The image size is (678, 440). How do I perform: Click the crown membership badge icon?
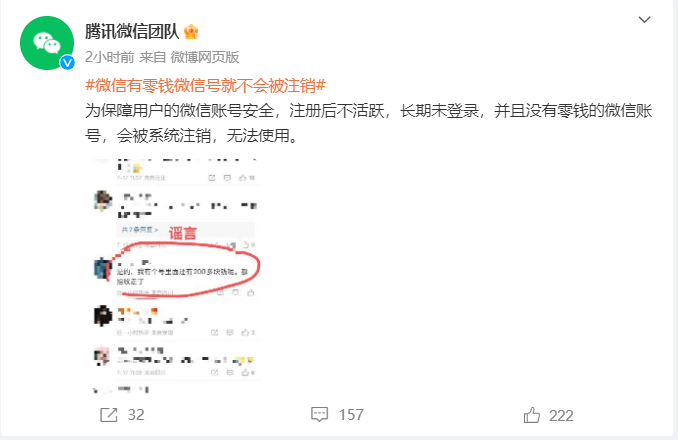pos(191,32)
